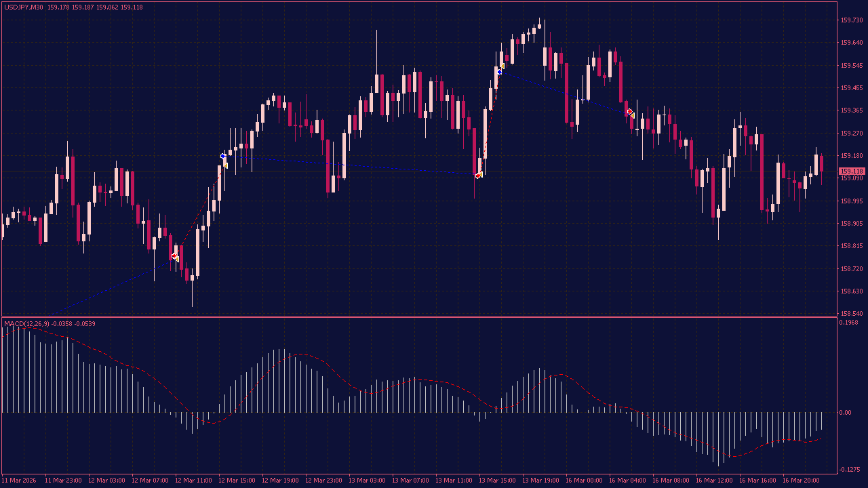Screen dimensions: 868x488
Task: Select the 16 Mar 16:00 time label
Action: [x=757, y=481]
